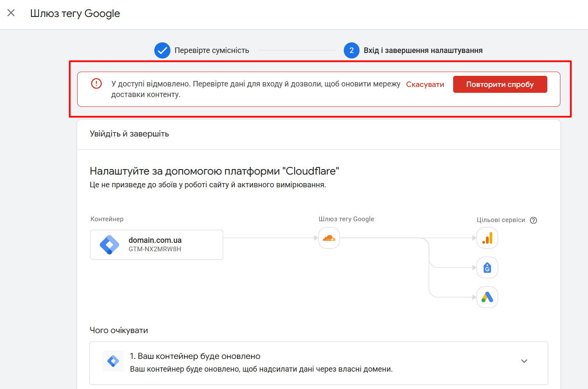The height and width of the screenshot is (389, 588).
Task: Click the Cloudflare gateway icon
Action: [329, 238]
